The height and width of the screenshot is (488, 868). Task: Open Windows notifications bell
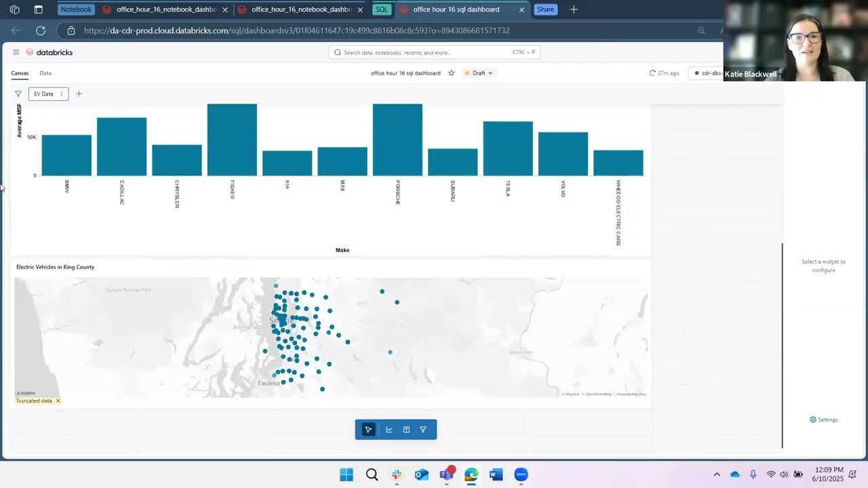pos(852,474)
